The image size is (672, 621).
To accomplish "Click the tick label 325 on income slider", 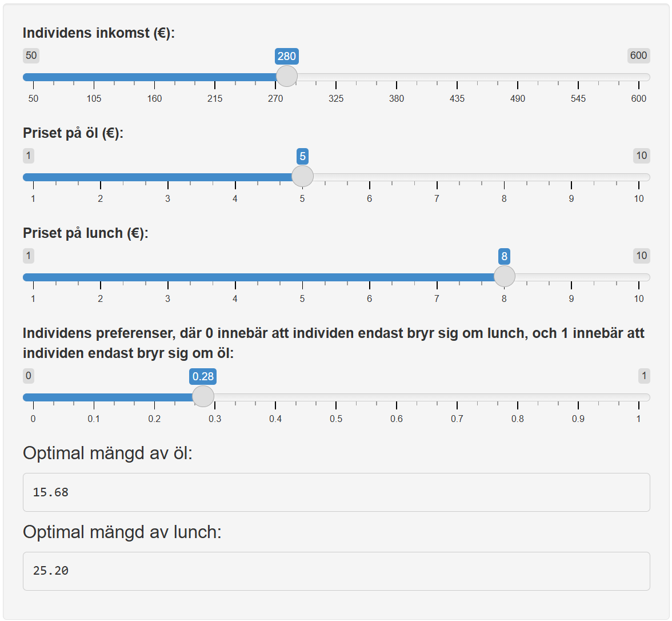I will coord(336,98).
